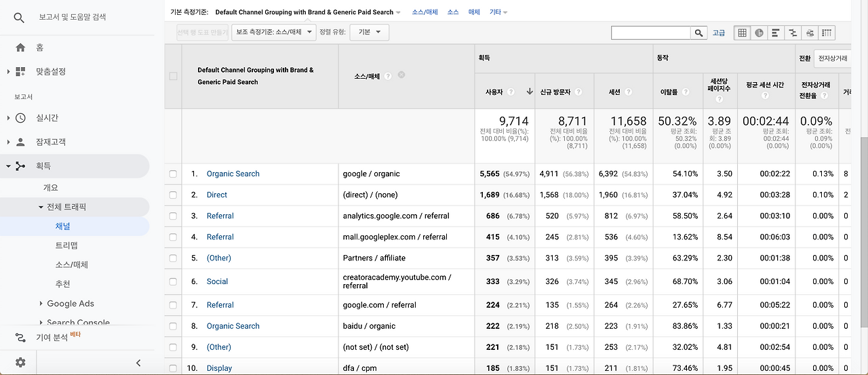Click the table search magnifier button
This screenshot has height=375, width=868.
tap(698, 33)
